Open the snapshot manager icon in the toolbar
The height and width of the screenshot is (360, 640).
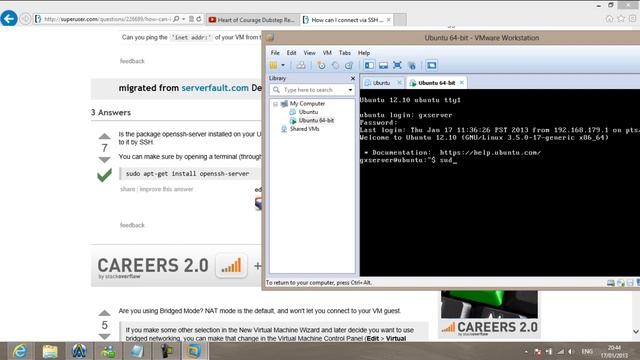point(349,65)
